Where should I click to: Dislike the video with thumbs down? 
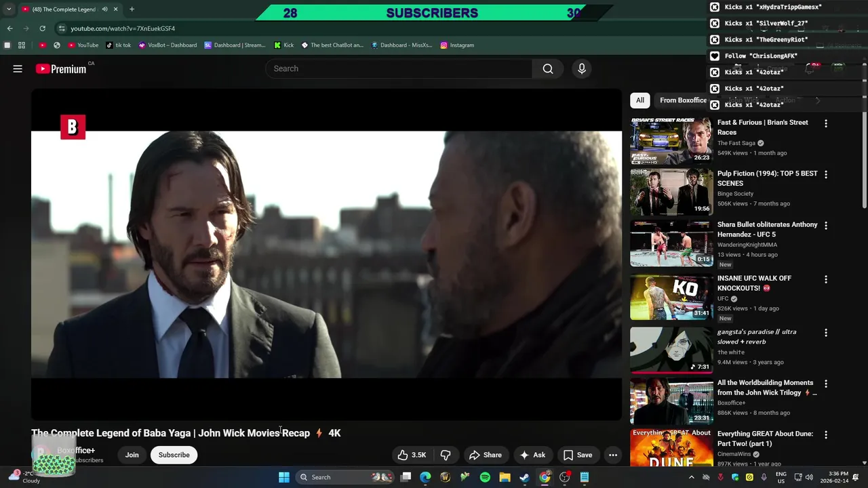point(446,455)
